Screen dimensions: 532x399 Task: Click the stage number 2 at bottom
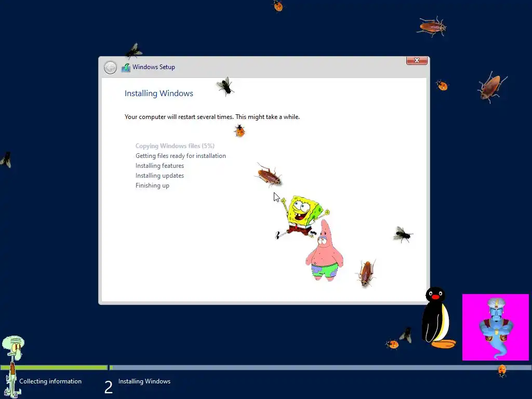click(x=108, y=387)
